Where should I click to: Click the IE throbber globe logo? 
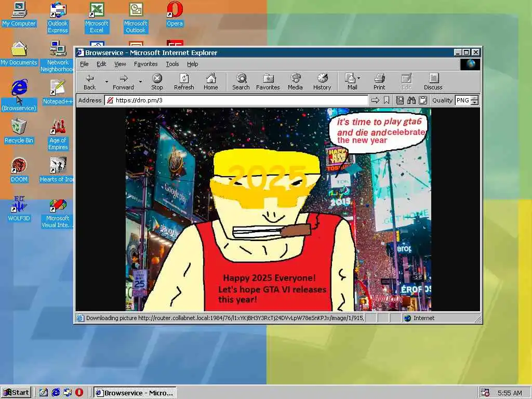click(470, 64)
